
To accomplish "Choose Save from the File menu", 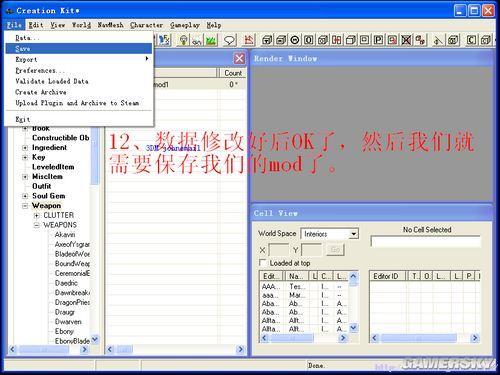I will [x=79, y=49].
